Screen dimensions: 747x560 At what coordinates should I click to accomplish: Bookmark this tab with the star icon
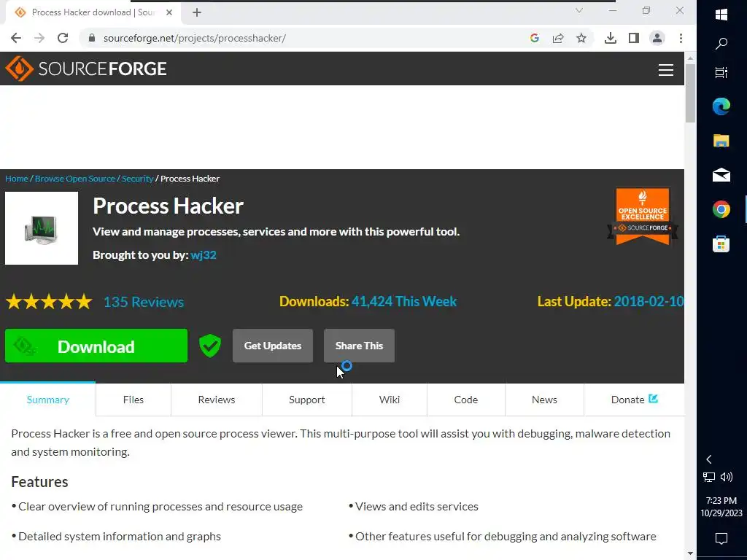581,38
